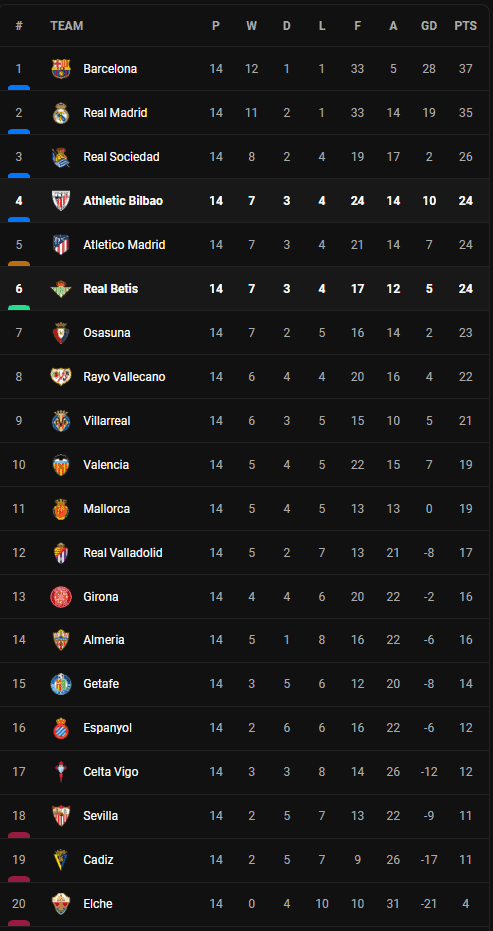
Task: Click the Real Madrid crest icon
Action: (61, 113)
